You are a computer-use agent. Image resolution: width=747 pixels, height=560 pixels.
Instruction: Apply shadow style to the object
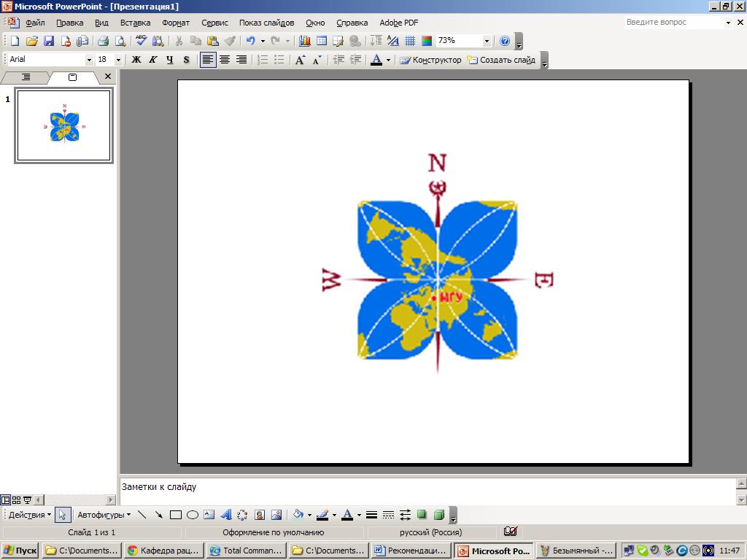(422, 515)
